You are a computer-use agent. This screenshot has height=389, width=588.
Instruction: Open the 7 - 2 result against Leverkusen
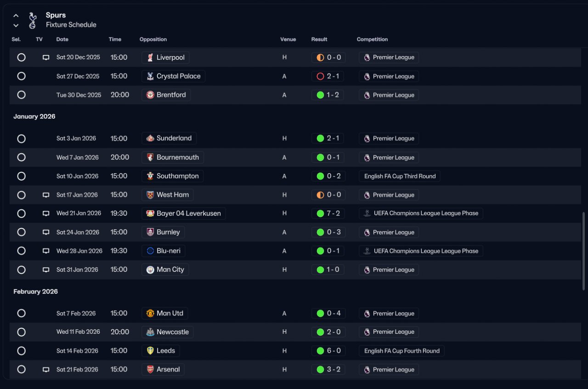tap(328, 213)
